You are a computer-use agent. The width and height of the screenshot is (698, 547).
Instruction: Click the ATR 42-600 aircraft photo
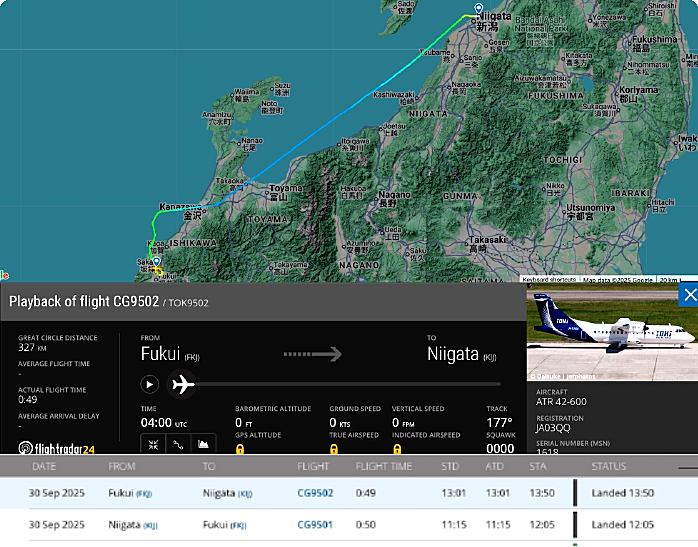tap(612, 332)
